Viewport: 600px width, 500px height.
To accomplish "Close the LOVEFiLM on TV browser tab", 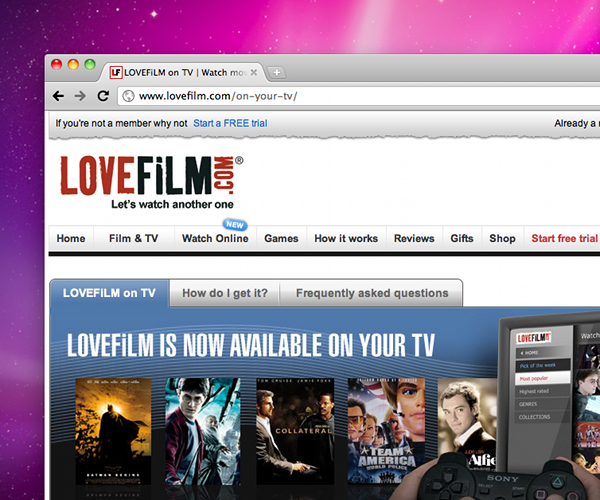I will (254, 72).
